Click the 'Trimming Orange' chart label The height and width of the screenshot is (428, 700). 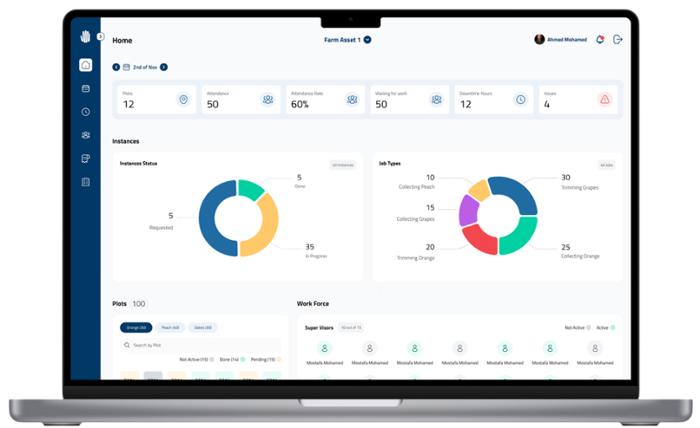(x=416, y=258)
